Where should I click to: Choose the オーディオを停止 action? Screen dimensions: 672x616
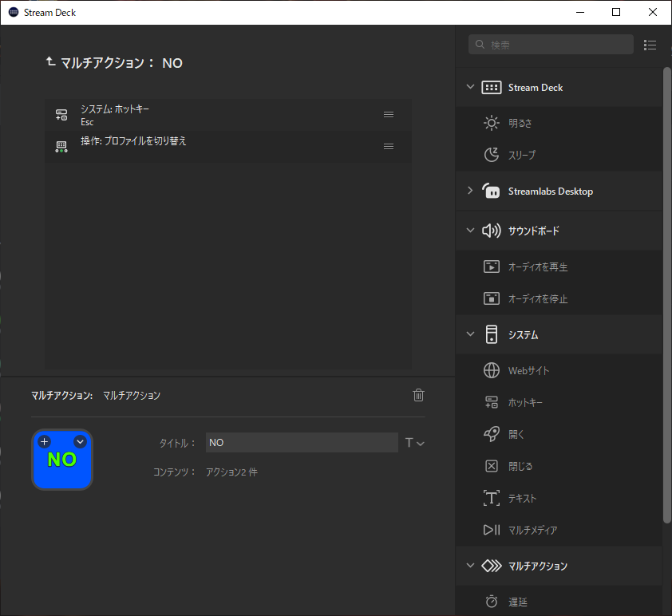pyautogui.click(x=537, y=299)
